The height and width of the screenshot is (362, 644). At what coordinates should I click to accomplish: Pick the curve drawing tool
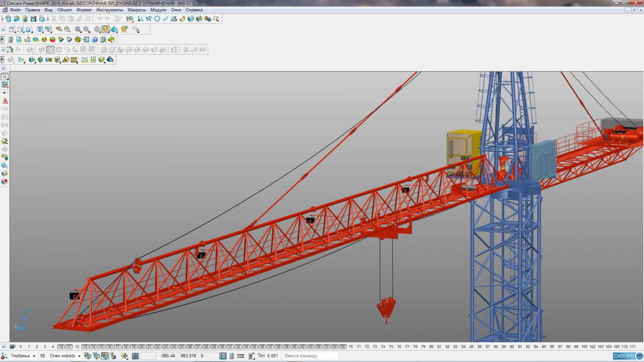click(x=165, y=19)
